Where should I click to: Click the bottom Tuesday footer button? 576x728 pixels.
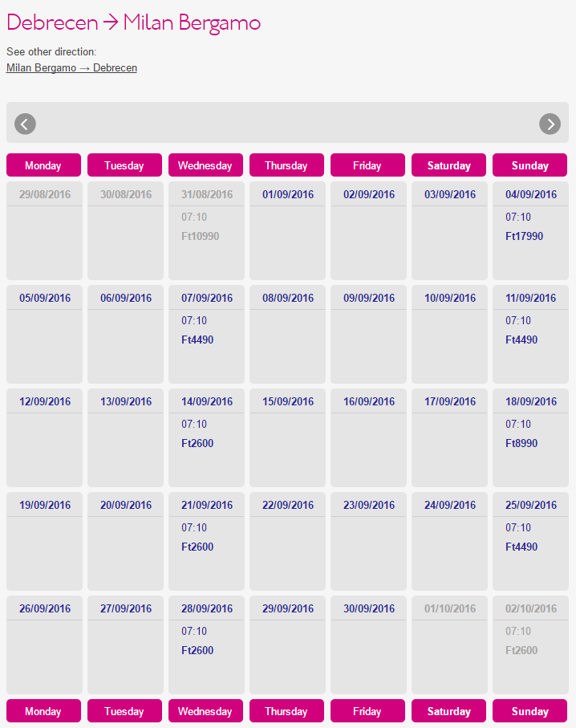click(x=125, y=711)
